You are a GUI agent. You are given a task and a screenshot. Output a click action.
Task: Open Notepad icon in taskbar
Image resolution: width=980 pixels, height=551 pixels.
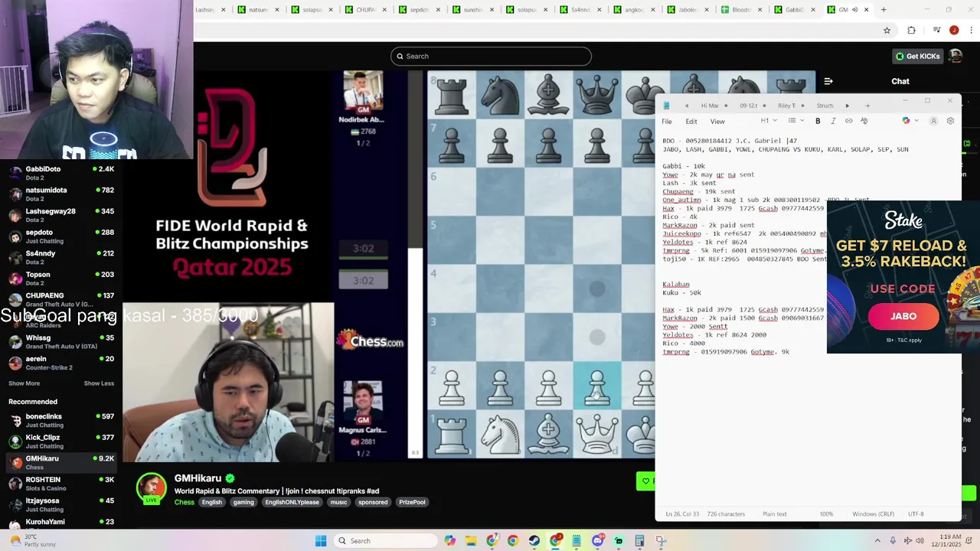577,541
